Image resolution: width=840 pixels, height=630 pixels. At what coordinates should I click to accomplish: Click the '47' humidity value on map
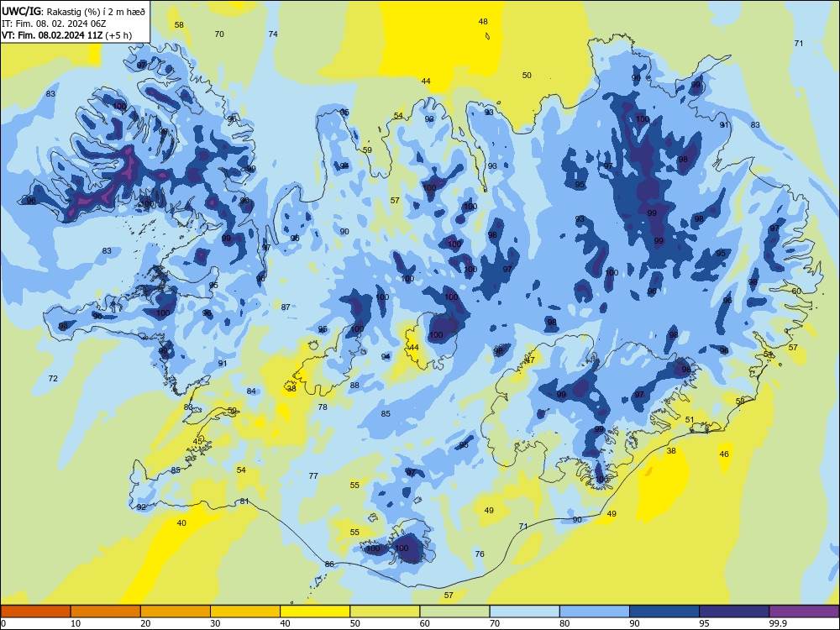pos(530,360)
